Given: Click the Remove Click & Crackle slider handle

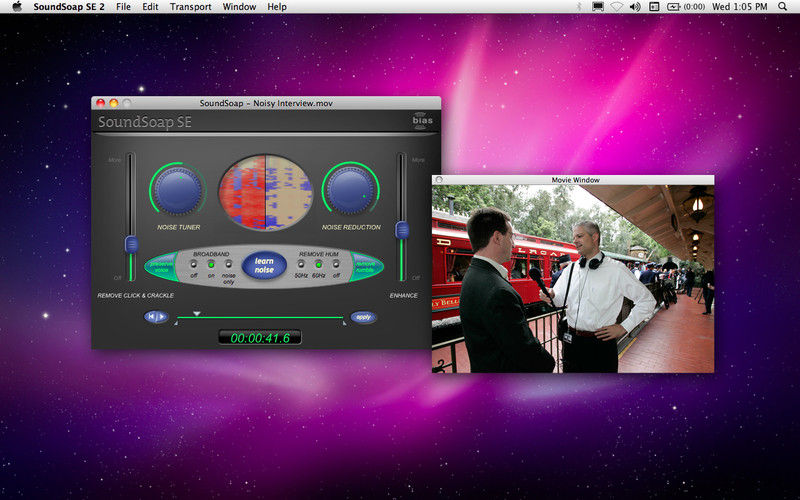Looking at the screenshot, I should click(132, 244).
